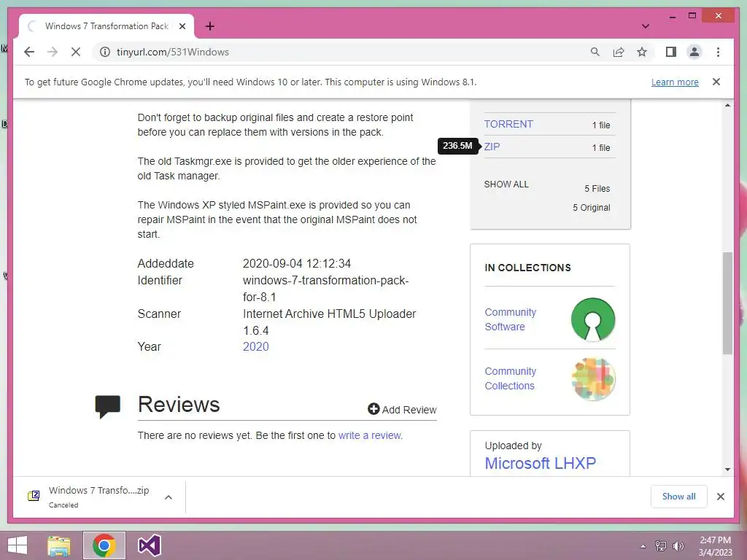Open File Explorer from taskbar
747x560 pixels.
click(x=59, y=545)
